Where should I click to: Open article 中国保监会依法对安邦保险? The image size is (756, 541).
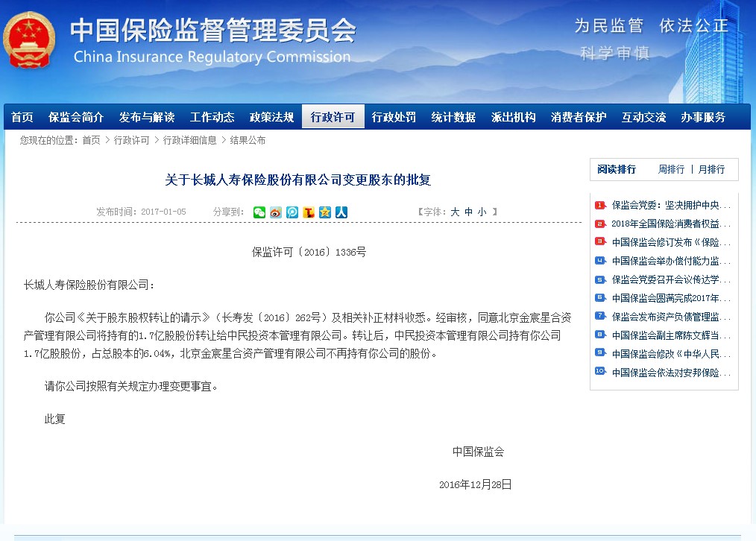[x=671, y=373]
